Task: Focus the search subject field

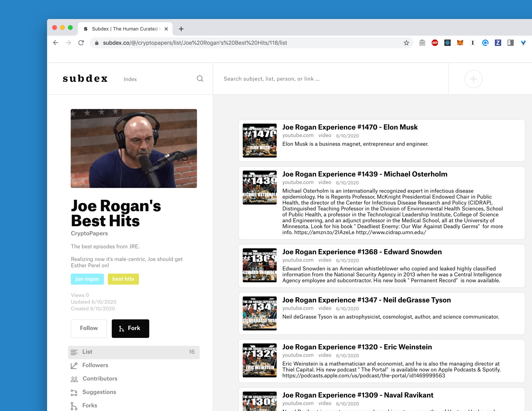Action: pos(331,79)
